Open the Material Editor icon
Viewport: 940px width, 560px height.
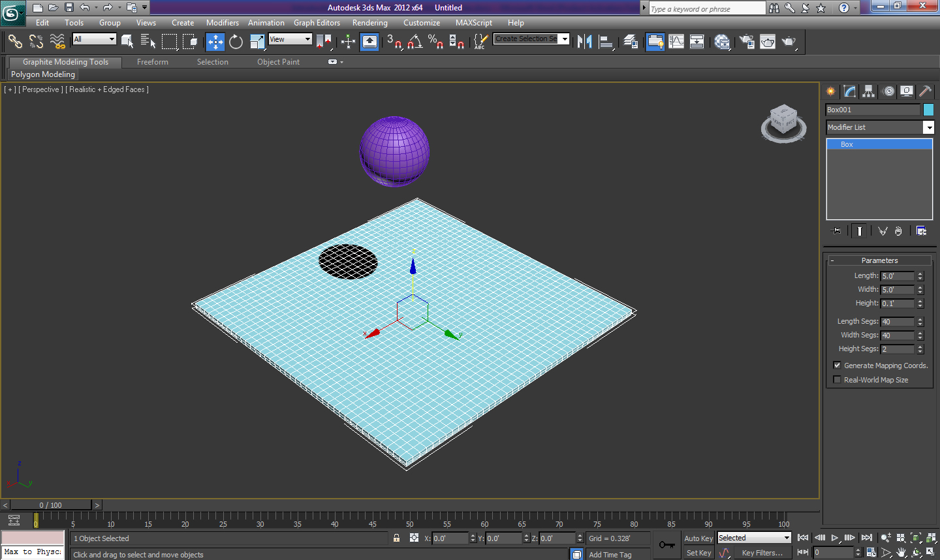point(722,42)
